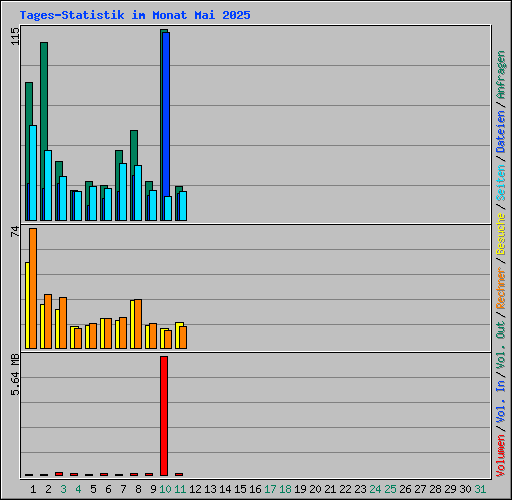The width and height of the screenshot is (512, 500).
Task: Click green day number 24 on the axis
Action: [x=375, y=489]
